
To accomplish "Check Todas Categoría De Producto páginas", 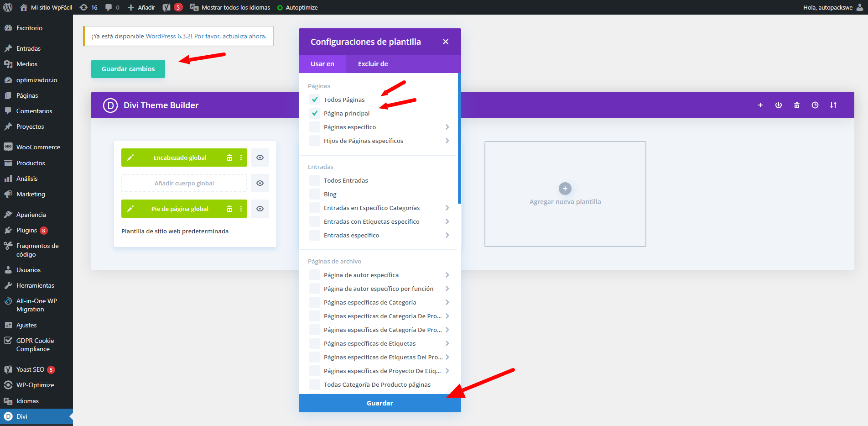I will click(x=315, y=384).
